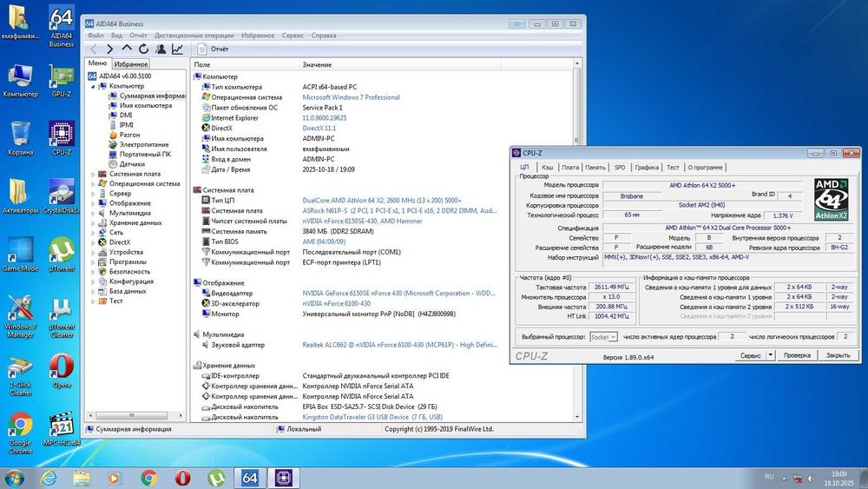Click the Проверка button in CPU-Z
868x489 pixels.
[x=797, y=355]
